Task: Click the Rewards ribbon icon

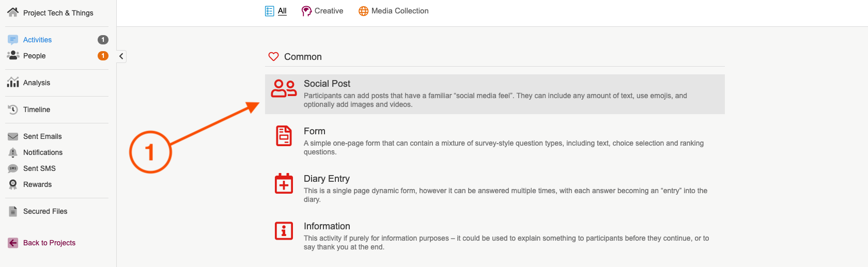Action: [13, 184]
